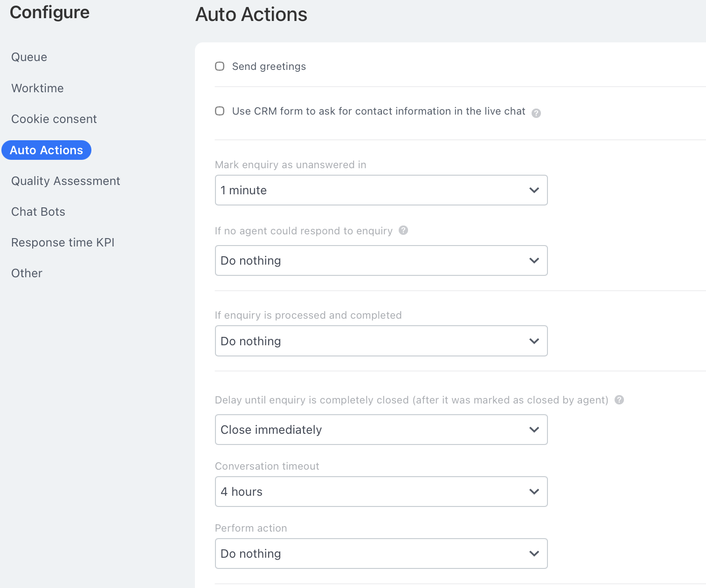
Task: Expand the Perform action dropdown
Action: (381, 554)
